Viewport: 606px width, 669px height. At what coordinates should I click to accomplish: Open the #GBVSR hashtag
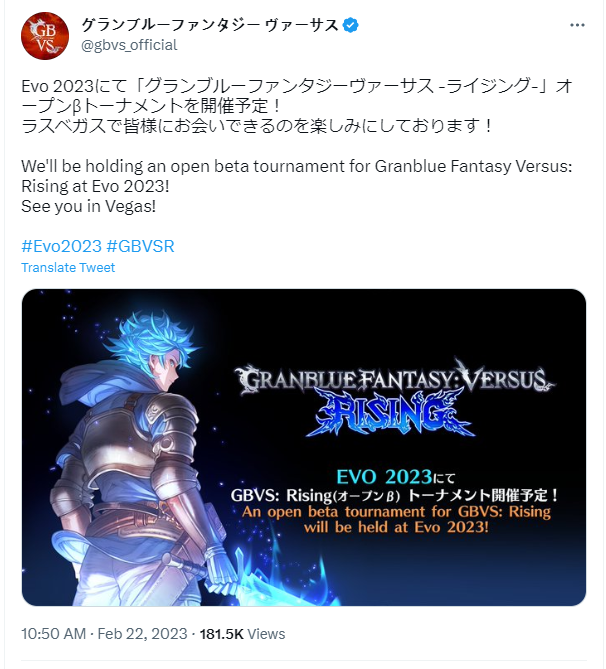pos(140,246)
